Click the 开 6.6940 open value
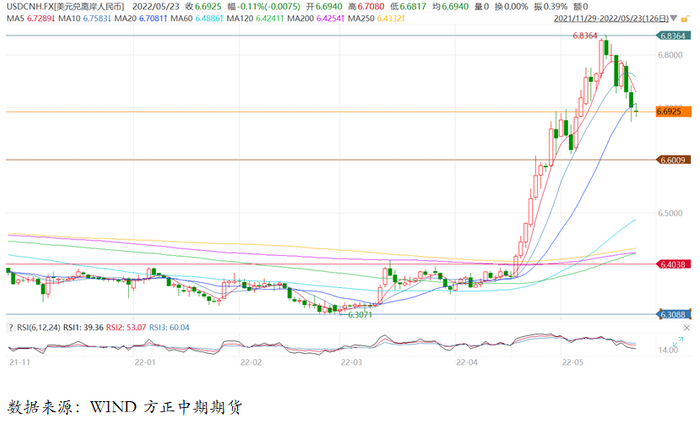700x424 pixels. [x=324, y=7]
